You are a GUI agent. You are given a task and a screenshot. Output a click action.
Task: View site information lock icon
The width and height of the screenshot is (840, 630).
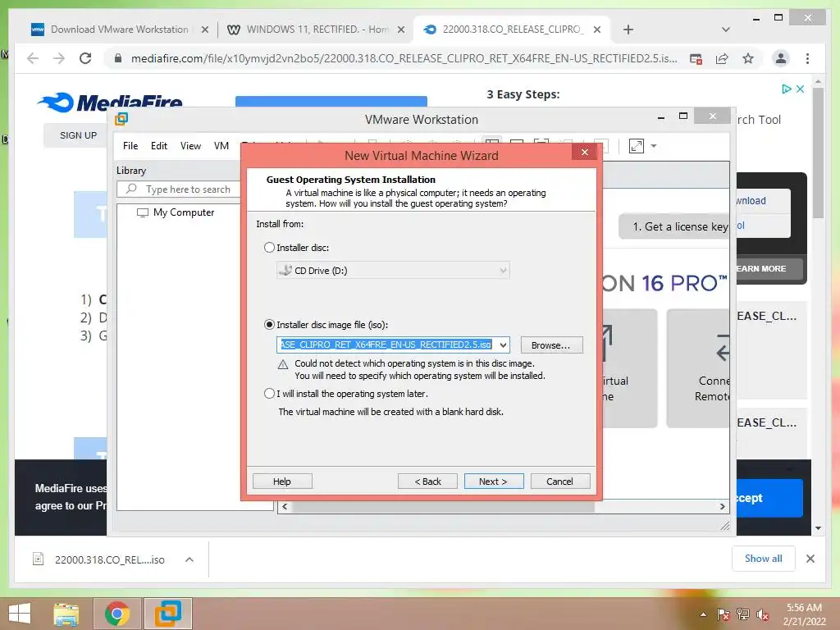pos(118,58)
